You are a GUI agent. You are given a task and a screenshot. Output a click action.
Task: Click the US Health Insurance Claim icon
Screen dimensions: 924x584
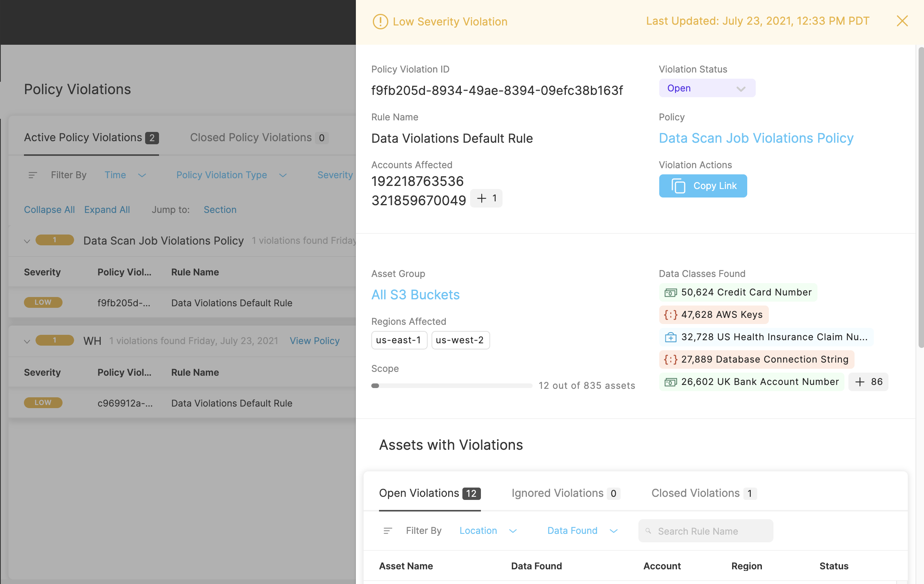[670, 338]
